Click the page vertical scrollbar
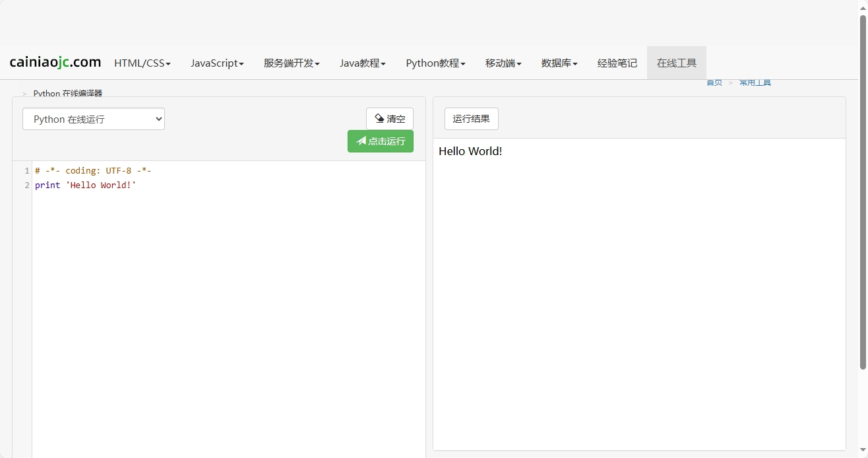The width and height of the screenshot is (868, 458). tap(863, 191)
